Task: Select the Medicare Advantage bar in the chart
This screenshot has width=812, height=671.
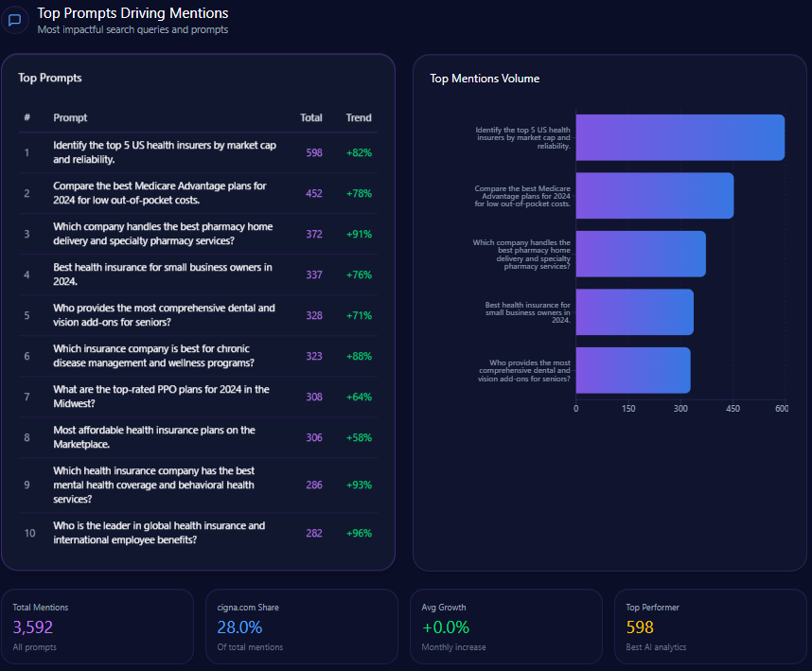Action: click(654, 196)
